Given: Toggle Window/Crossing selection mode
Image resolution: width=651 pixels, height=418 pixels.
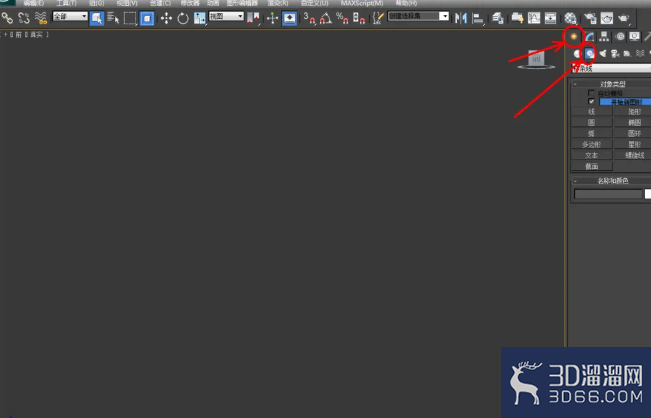Looking at the screenshot, I should pos(147,18).
